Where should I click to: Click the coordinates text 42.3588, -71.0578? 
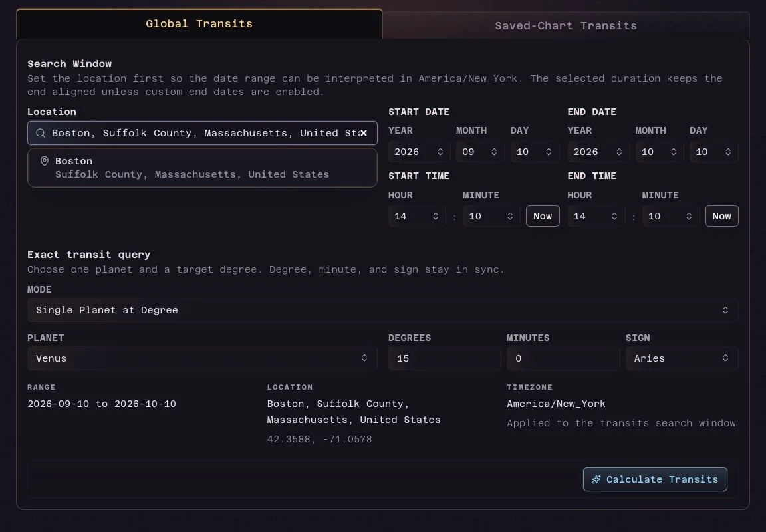319,439
